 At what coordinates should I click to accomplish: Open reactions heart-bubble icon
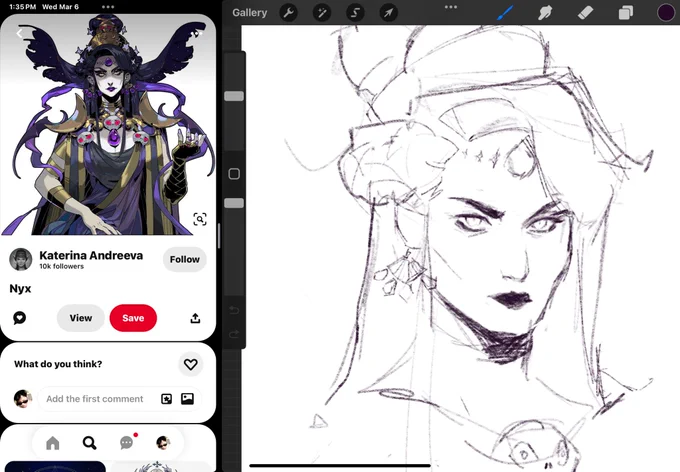pos(20,318)
